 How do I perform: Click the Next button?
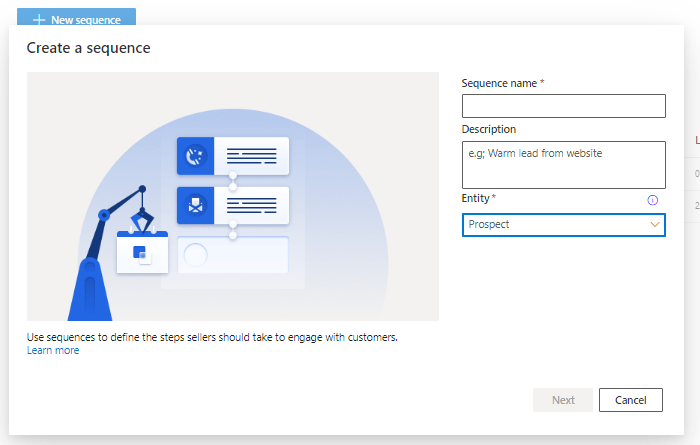(x=563, y=400)
